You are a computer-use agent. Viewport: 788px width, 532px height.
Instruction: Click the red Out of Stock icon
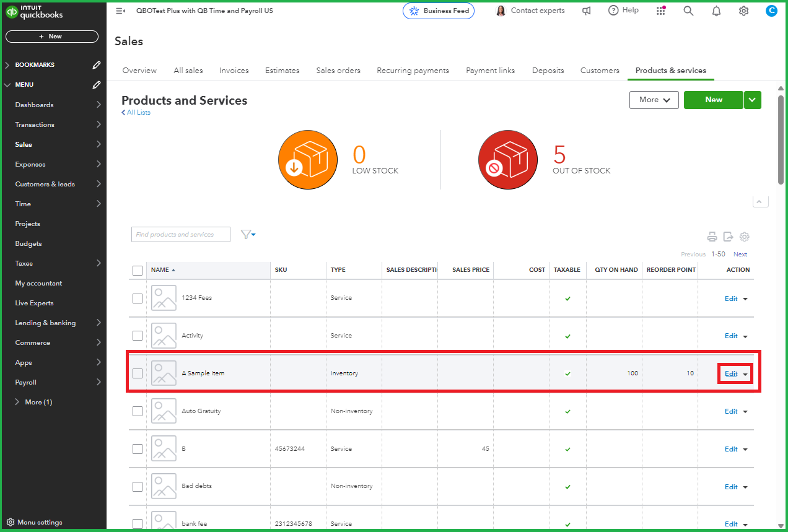coord(507,160)
